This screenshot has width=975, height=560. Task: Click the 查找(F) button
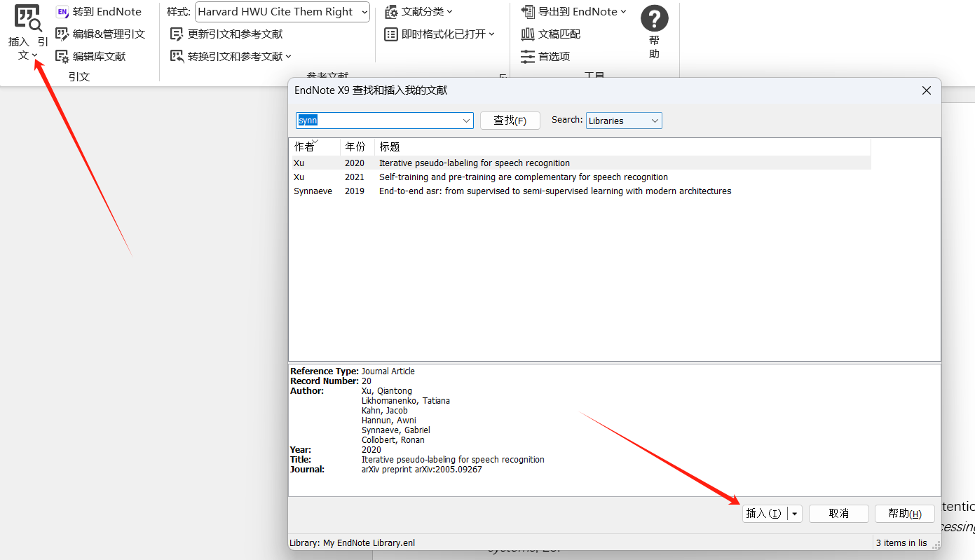coord(510,121)
